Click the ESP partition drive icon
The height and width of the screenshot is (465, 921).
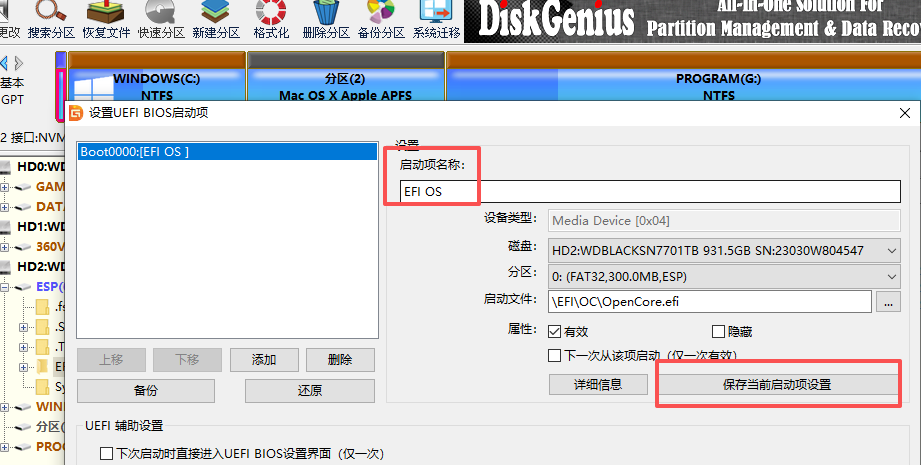point(22,287)
